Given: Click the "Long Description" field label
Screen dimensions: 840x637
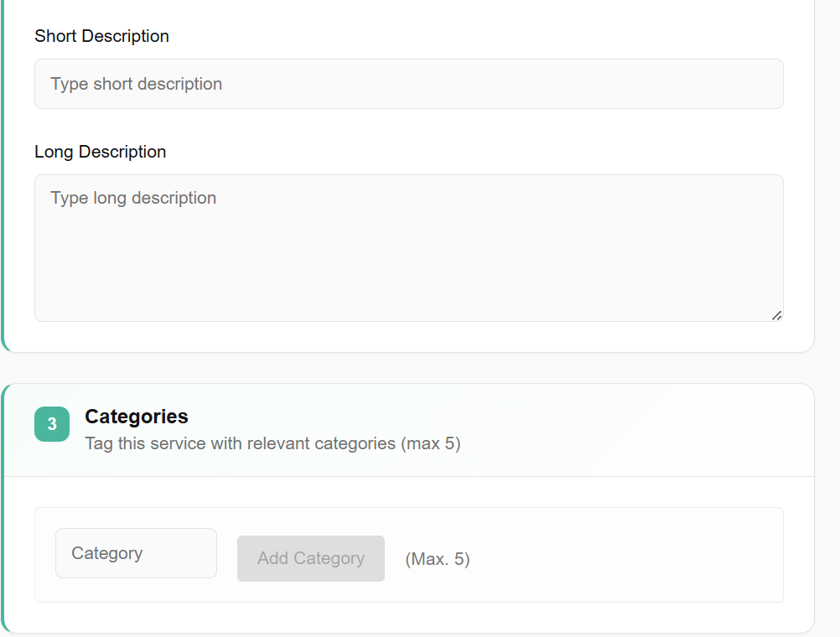Looking at the screenshot, I should tap(100, 152).
